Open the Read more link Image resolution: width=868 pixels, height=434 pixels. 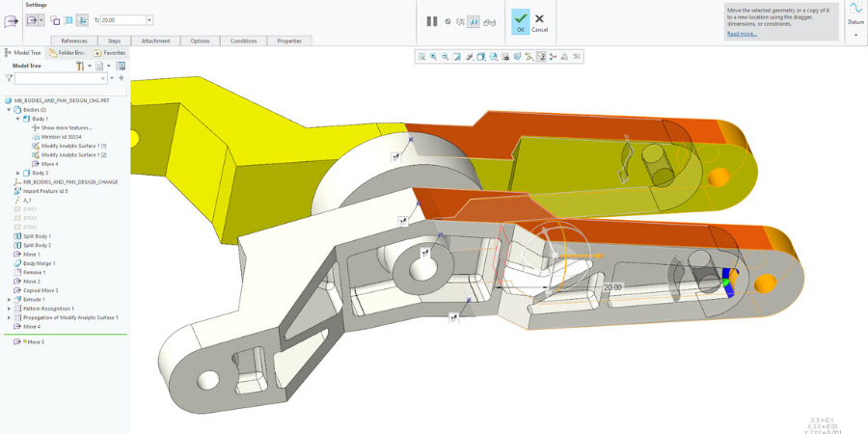point(742,34)
